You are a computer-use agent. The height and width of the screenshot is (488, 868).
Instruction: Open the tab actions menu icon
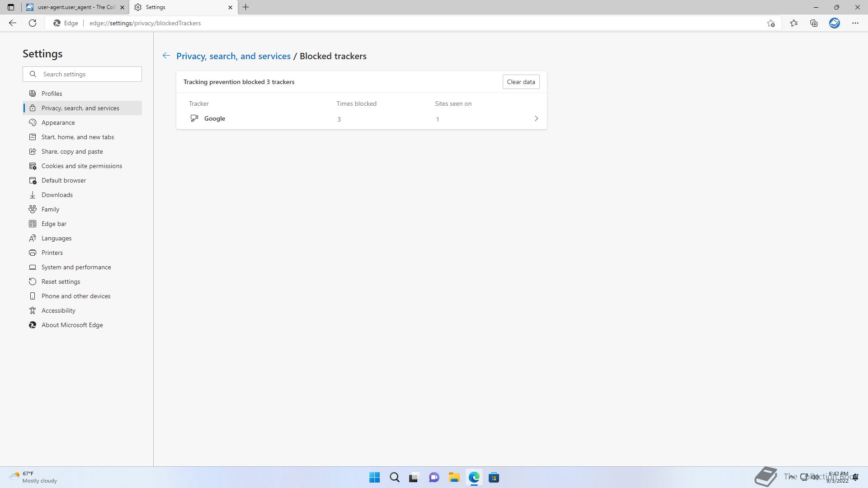coord(11,7)
